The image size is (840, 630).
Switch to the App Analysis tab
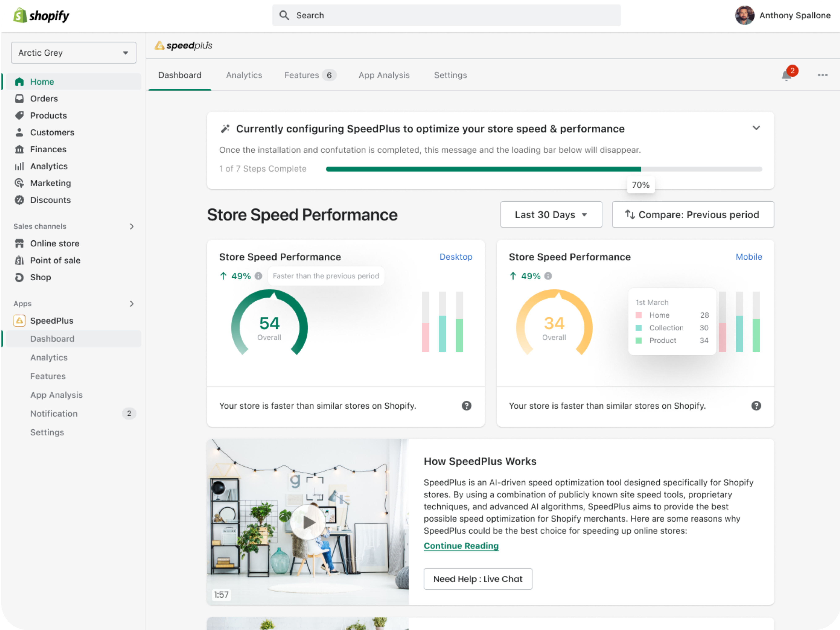click(x=384, y=75)
